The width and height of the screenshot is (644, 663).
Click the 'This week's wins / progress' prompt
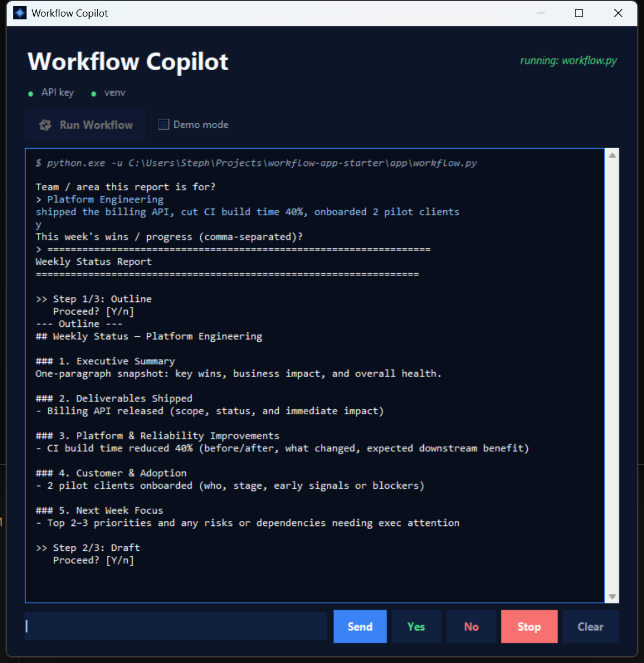(x=169, y=237)
